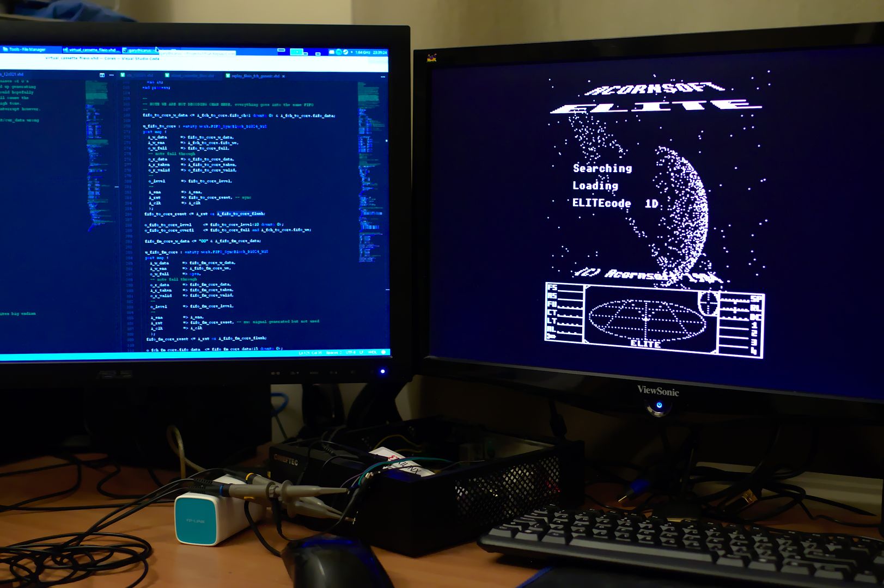This screenshot has width=884, height=588.
Task: Click the UTF-8 encoding status item
Action: 350,352
